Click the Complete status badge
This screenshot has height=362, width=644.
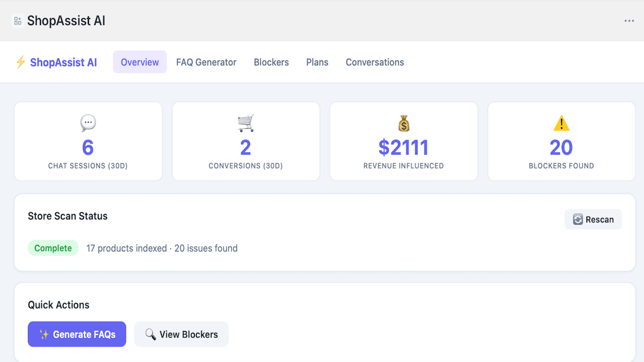pyautogui.click(x=53, y=248)
